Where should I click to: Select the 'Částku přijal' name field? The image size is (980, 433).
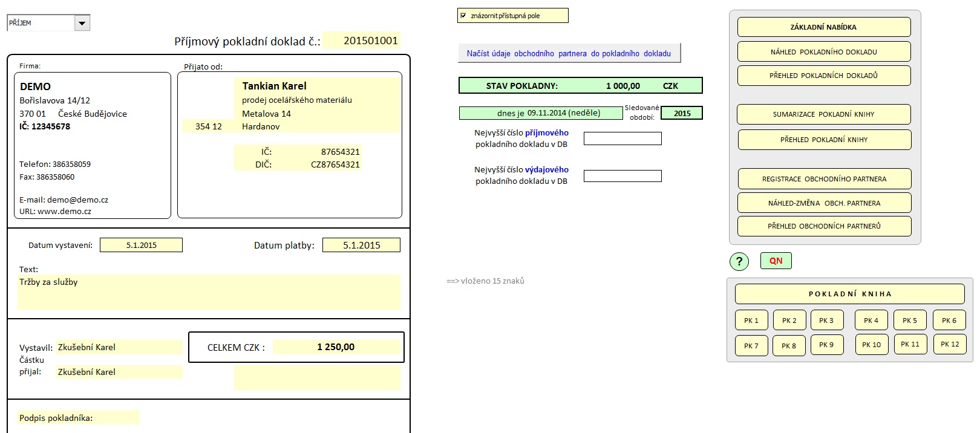119,372
